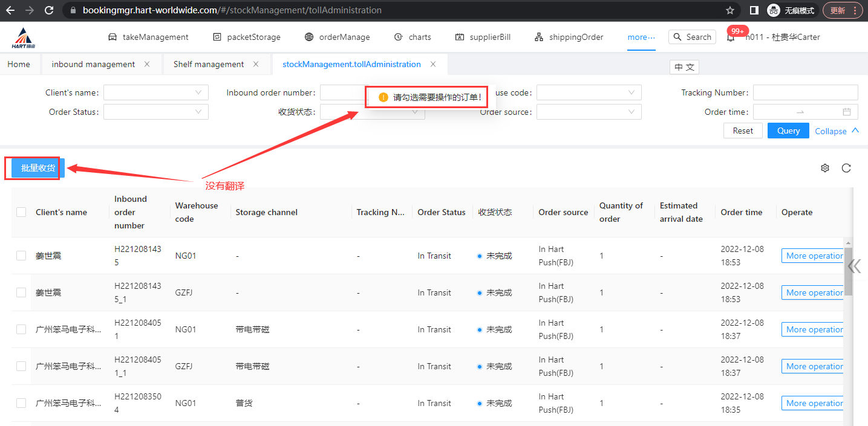Expand the Order Status dropdown
This screenshot has height=426, width=868.
pyautogui.click(x=156, y=112)
